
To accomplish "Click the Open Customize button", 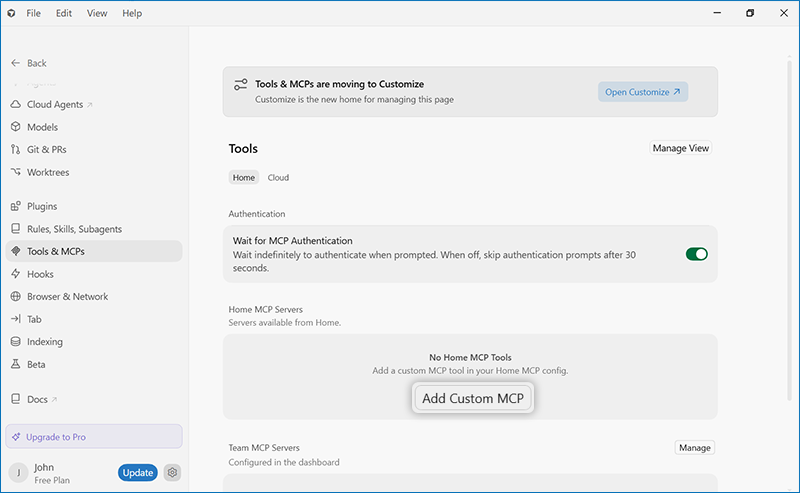I will coord(643,92).
